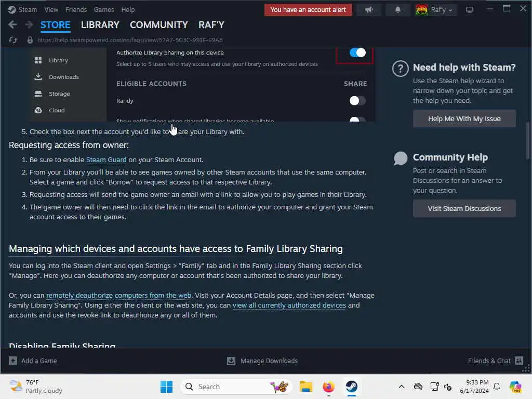Open the Windows Start button
Viewport: 532px width, 399px height.
coord(166,387)
